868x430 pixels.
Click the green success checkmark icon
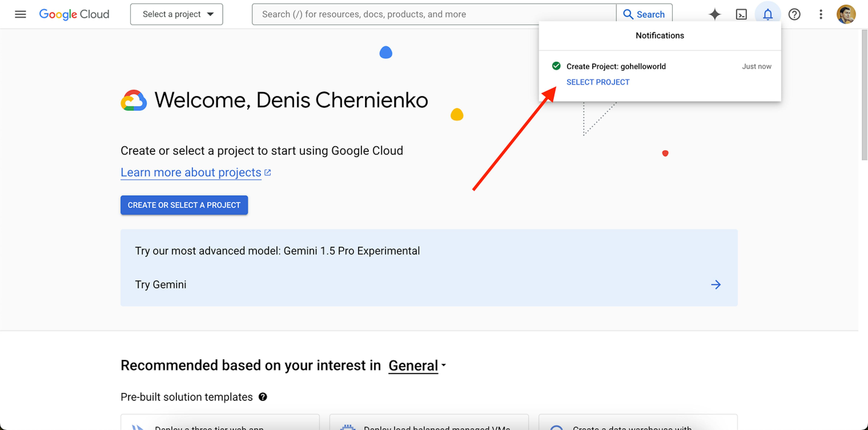coord(556,66)
